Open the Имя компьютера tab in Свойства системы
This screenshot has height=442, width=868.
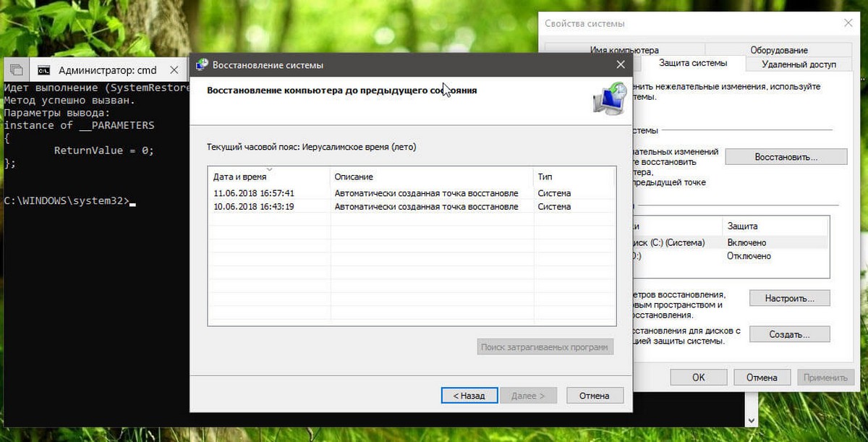point(624,50)
